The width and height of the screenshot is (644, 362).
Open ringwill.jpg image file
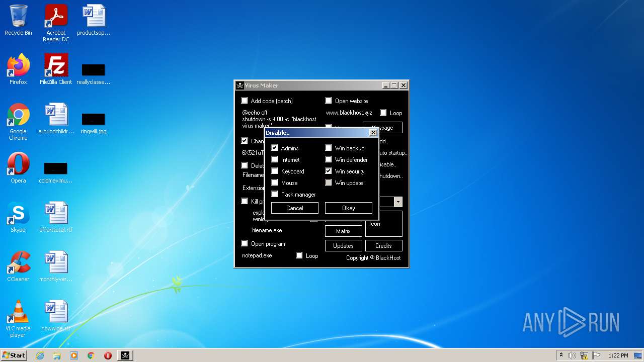94,122
